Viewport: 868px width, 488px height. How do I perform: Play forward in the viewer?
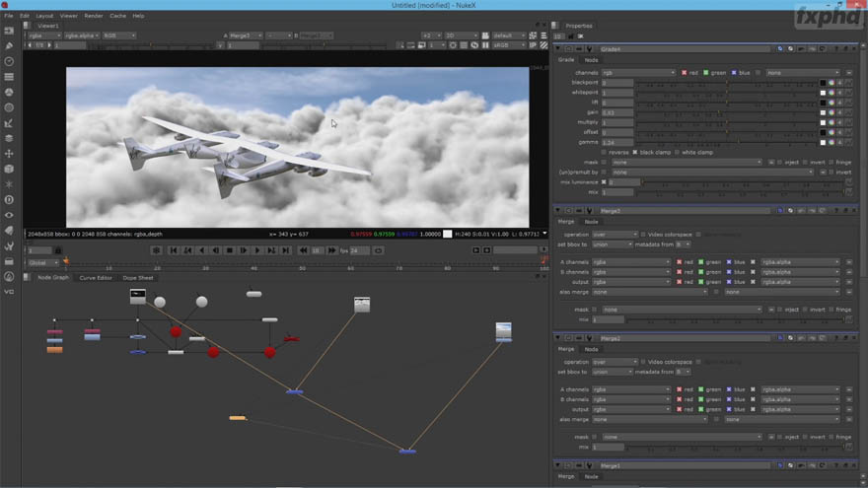tap(256, 250)
